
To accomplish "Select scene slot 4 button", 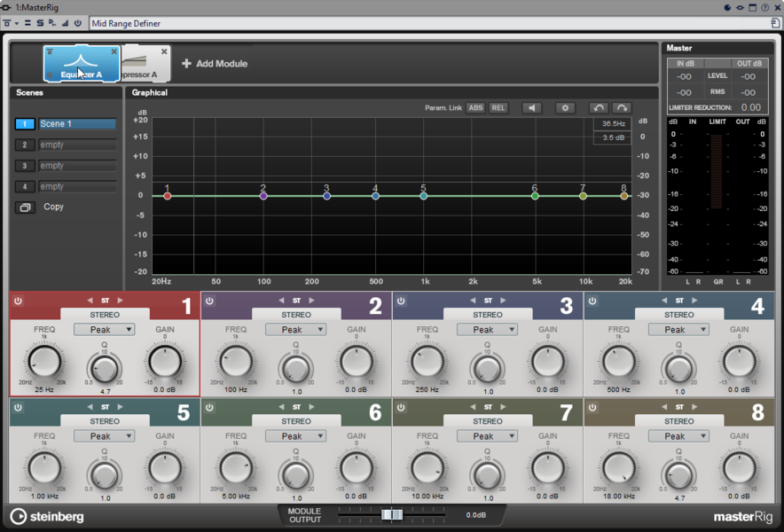I will tap(25, 187).
